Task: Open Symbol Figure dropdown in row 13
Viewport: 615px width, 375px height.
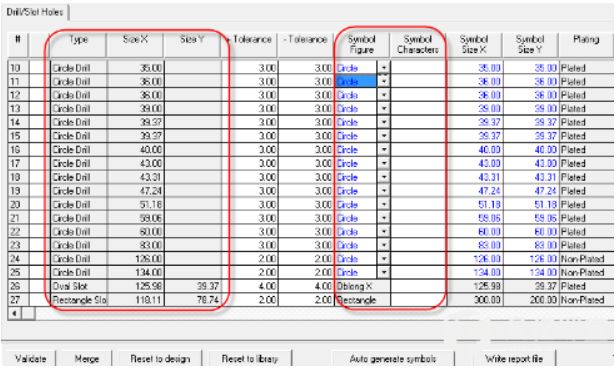Action: click(x=384, y=109)
